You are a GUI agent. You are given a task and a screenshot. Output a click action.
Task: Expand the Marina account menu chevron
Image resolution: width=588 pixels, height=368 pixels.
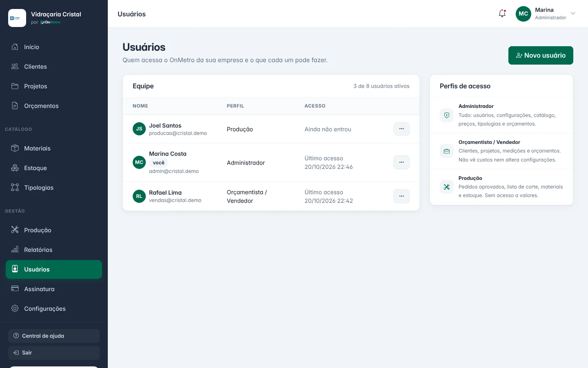[573, 13]
